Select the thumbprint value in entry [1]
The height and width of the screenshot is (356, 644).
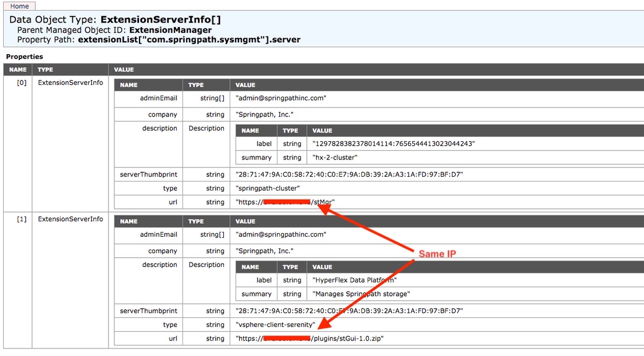click(349, 311)
